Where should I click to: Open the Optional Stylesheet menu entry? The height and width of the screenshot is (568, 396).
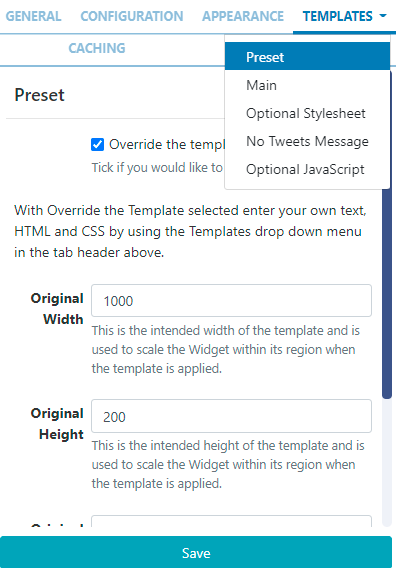tap(307, 113)
